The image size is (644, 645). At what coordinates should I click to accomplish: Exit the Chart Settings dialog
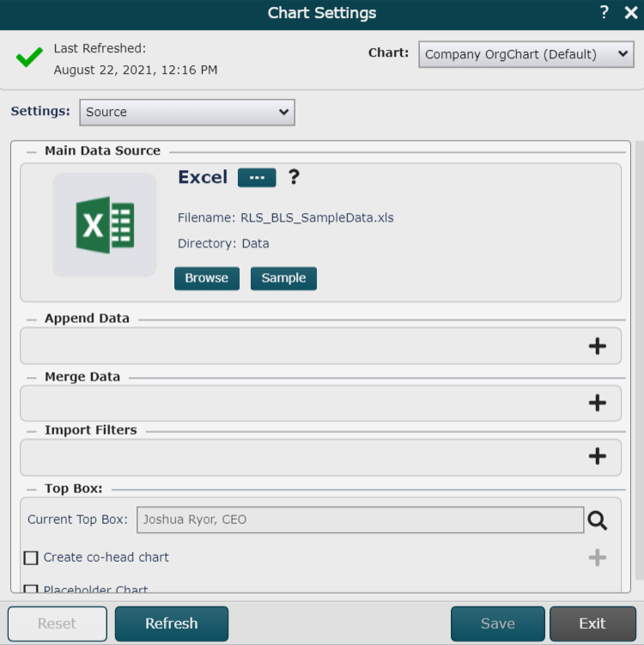point(592,624)
